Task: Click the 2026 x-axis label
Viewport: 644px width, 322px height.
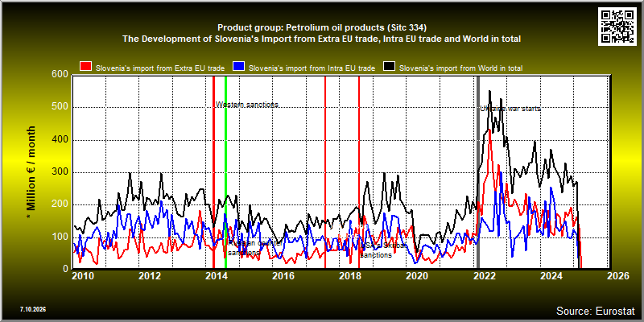Action: click(618, 276)
